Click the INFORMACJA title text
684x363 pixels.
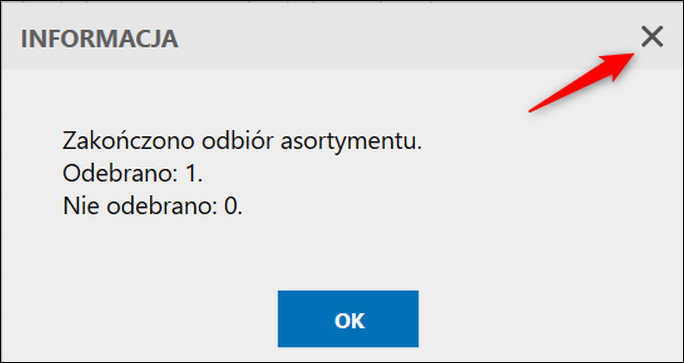(99, 39)
